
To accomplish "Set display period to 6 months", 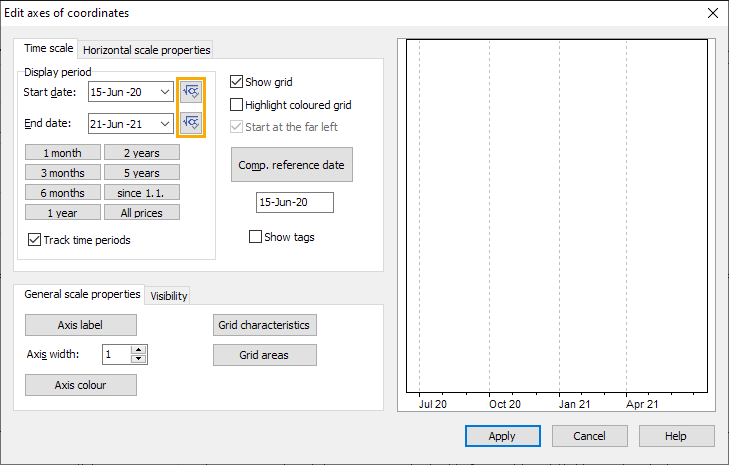I will (x=63, y=193).
